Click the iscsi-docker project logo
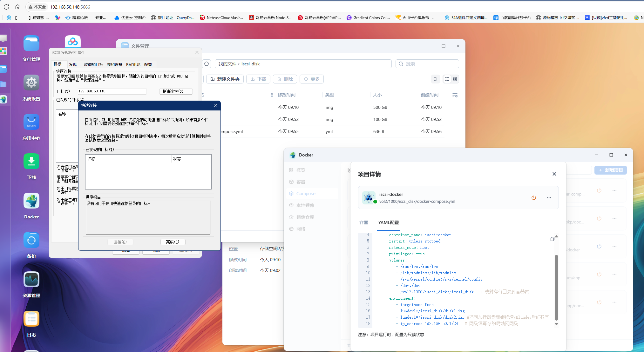The width and height of the screenshot is (644, 352). click(369, 197)
